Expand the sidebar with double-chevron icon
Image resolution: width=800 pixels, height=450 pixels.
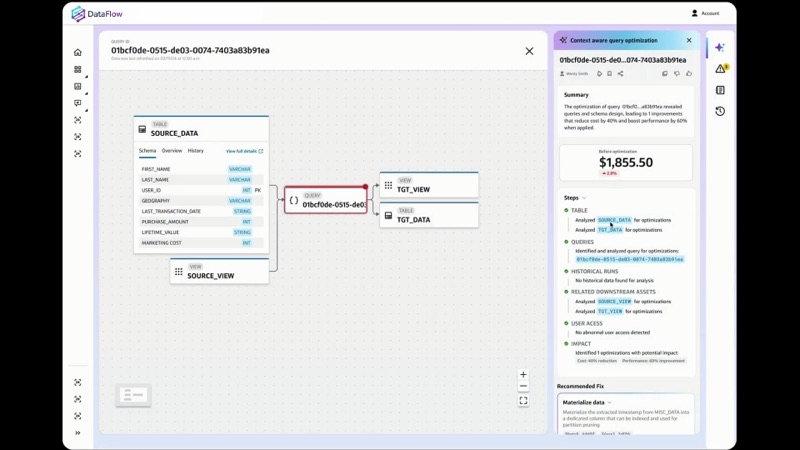tap(78, 433)
